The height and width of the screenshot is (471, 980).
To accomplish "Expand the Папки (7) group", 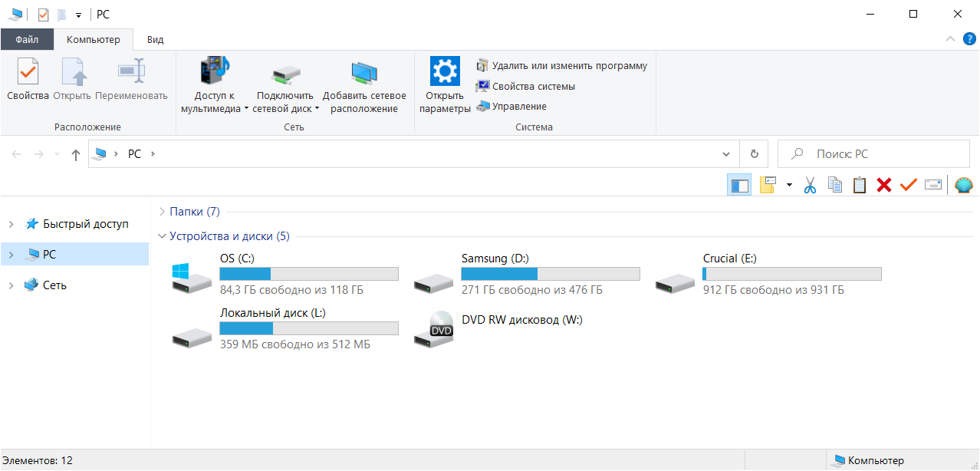I will 162,212.
